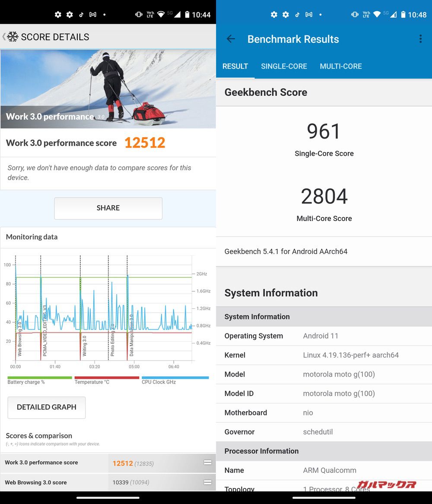The height and width of the screenshot is (504, 432).
Task: Tap the battery icon in right status bar
Action: click(x=403, y=15)
